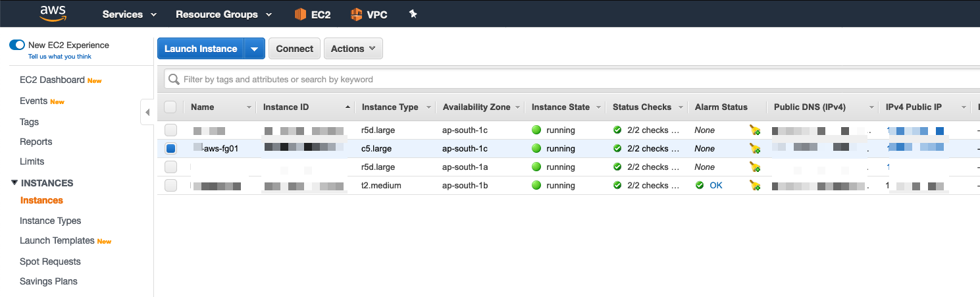Screen dimensions: 980x297
Task: Click the Connect button
Action: 294,49
